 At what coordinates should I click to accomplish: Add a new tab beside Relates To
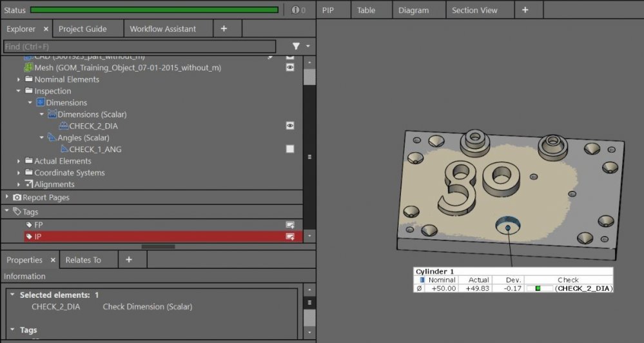pos(128,260)
